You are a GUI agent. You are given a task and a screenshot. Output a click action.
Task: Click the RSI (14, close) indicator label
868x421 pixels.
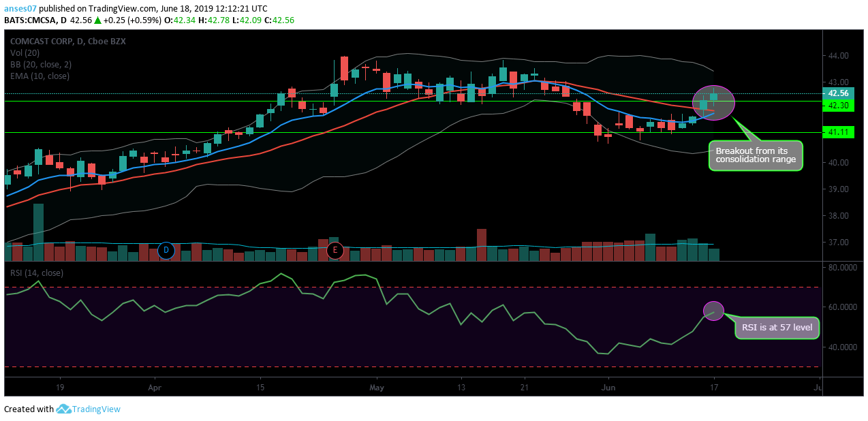click(x=36, y=272)
